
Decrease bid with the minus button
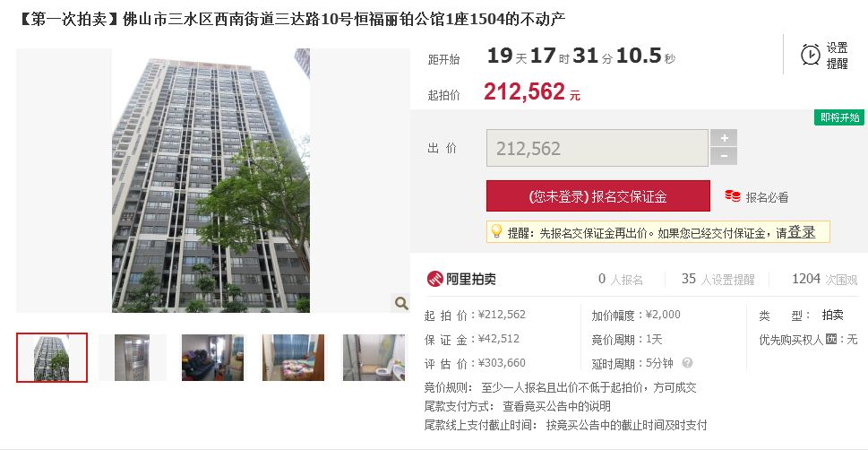point(724,156)
